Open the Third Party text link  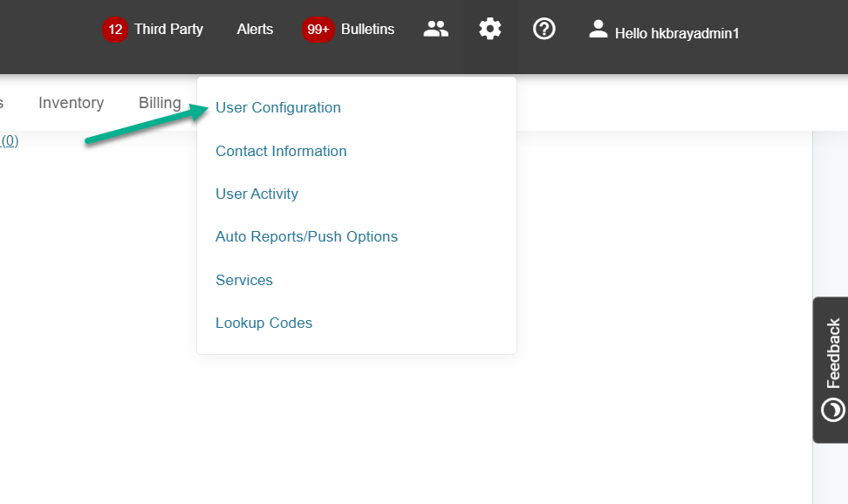pyautogui.click(x=168, y=30)
